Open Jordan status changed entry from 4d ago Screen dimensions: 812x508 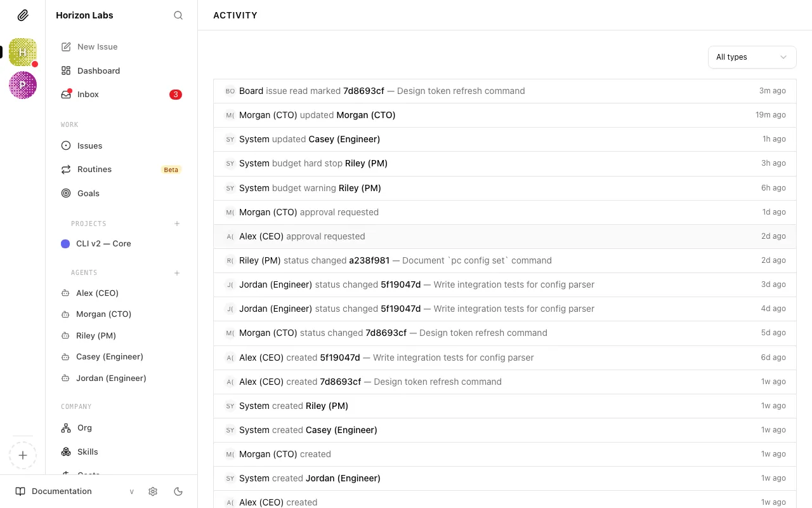[505, 309]
